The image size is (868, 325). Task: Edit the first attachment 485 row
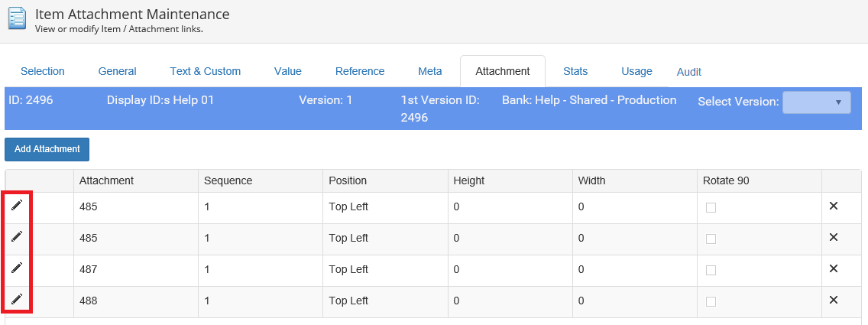[x=17, y=205]
